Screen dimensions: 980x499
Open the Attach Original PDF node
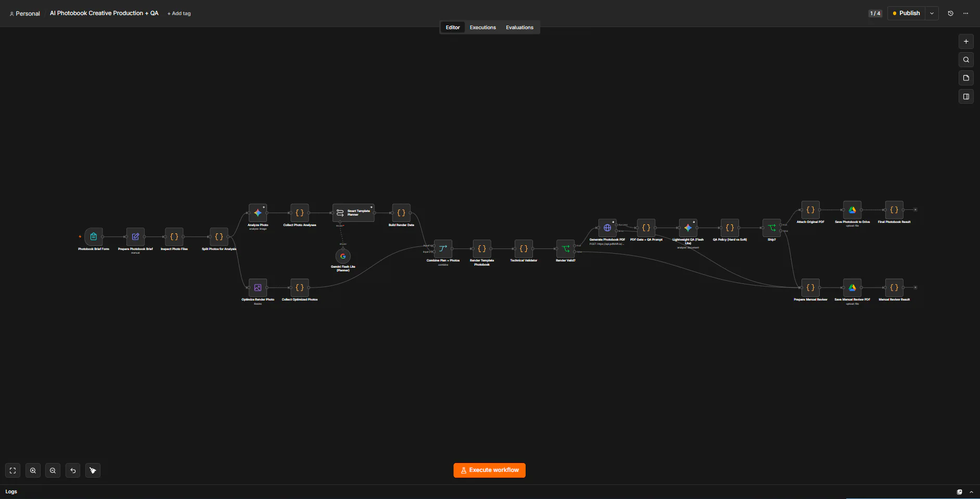click(x=810, y=210)
